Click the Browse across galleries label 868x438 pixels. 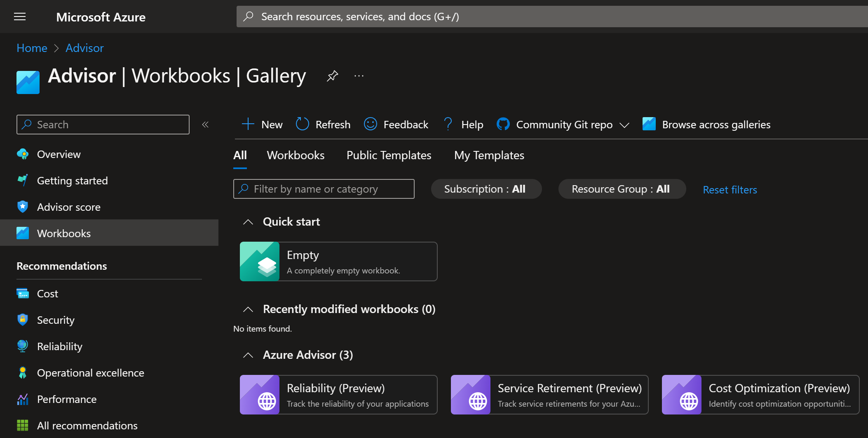716,125
